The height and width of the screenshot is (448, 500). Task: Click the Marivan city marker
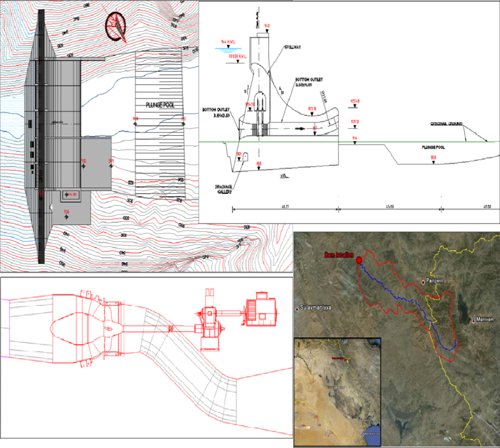point(473,321)
